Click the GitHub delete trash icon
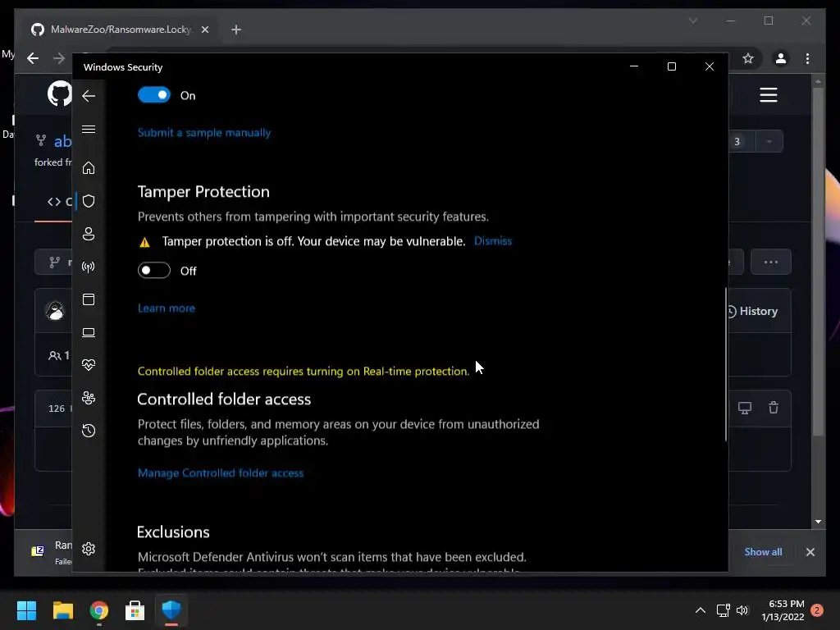The image size is (840, 630). tap(773, 408)
